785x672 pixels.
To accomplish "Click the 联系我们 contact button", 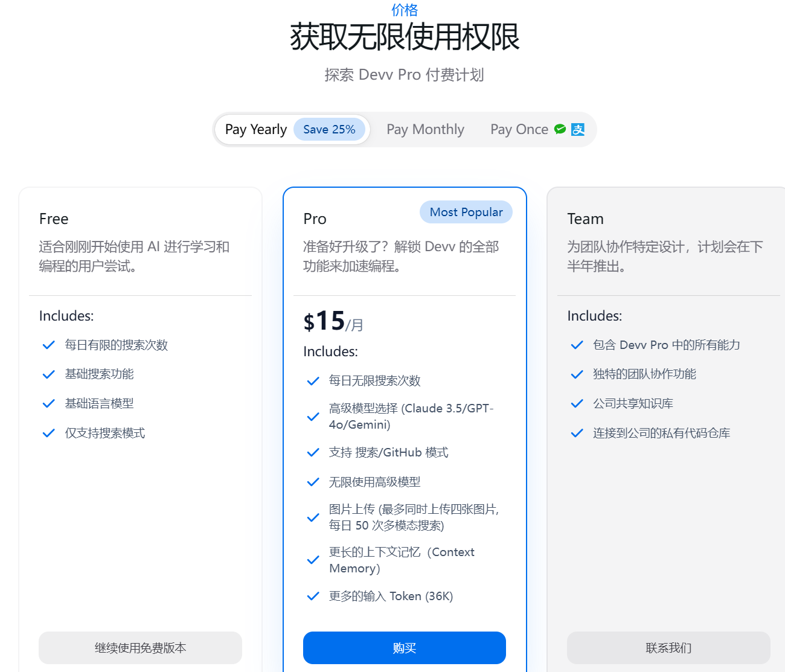I will point(668,648).
